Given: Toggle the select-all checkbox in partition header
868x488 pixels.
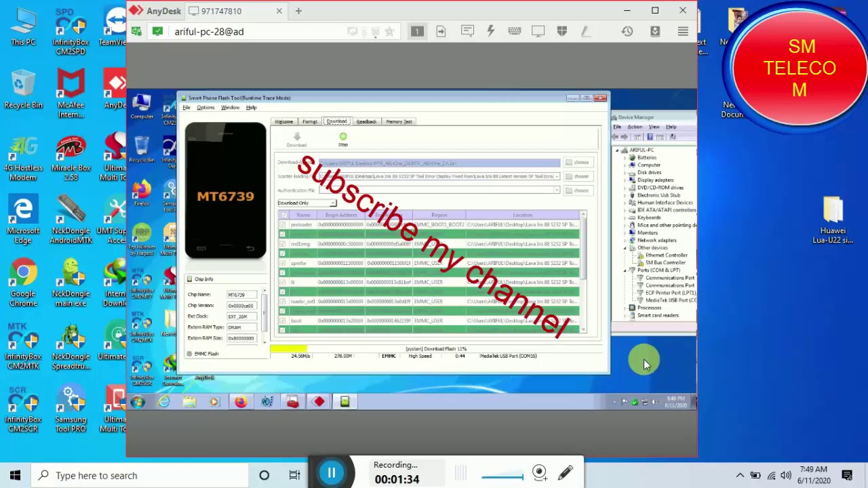Looking at the screenshot, I should pyautogui.click(x=283, y=215).
